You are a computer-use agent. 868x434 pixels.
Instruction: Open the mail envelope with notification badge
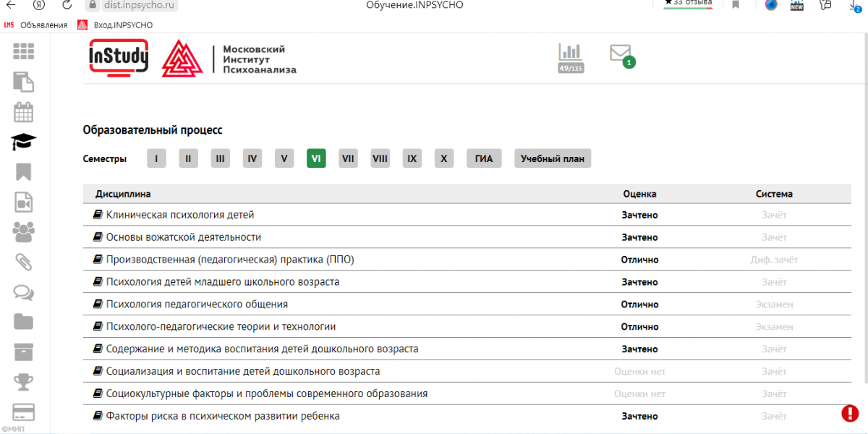point(621,54)
